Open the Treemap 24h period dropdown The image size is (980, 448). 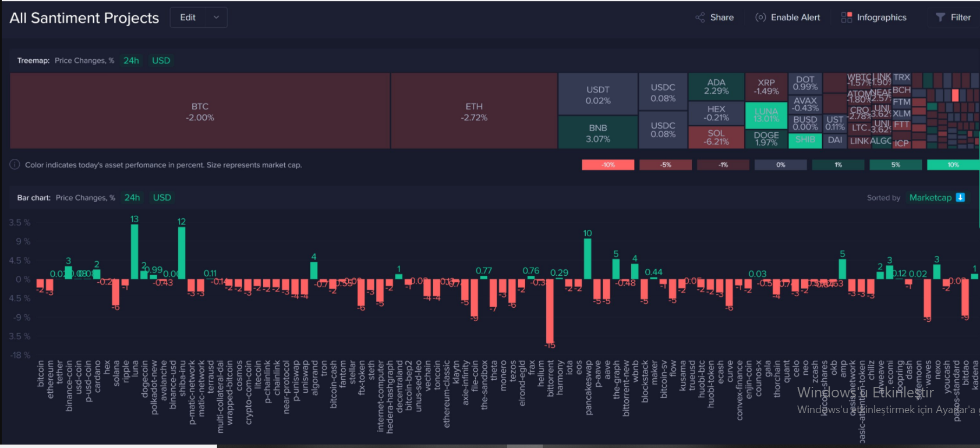pos(131,61)
